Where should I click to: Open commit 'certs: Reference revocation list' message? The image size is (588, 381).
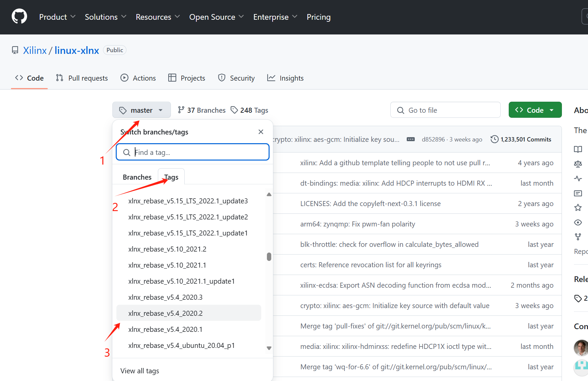point(371,265)
